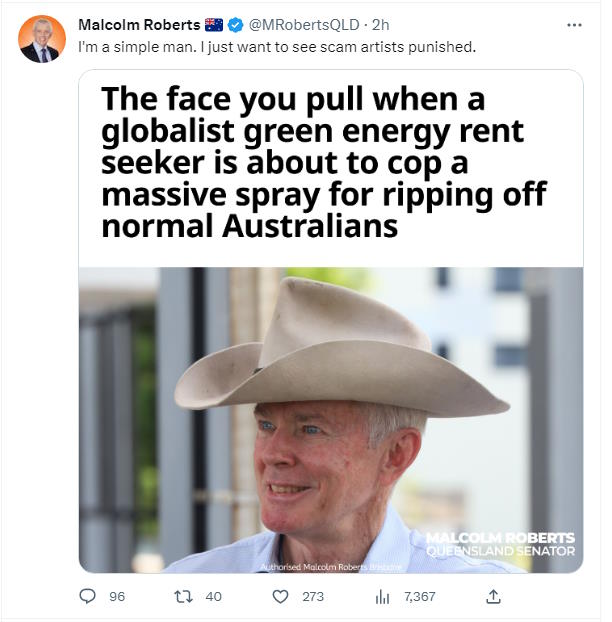Open the attached hat photo image

point(331,420)
